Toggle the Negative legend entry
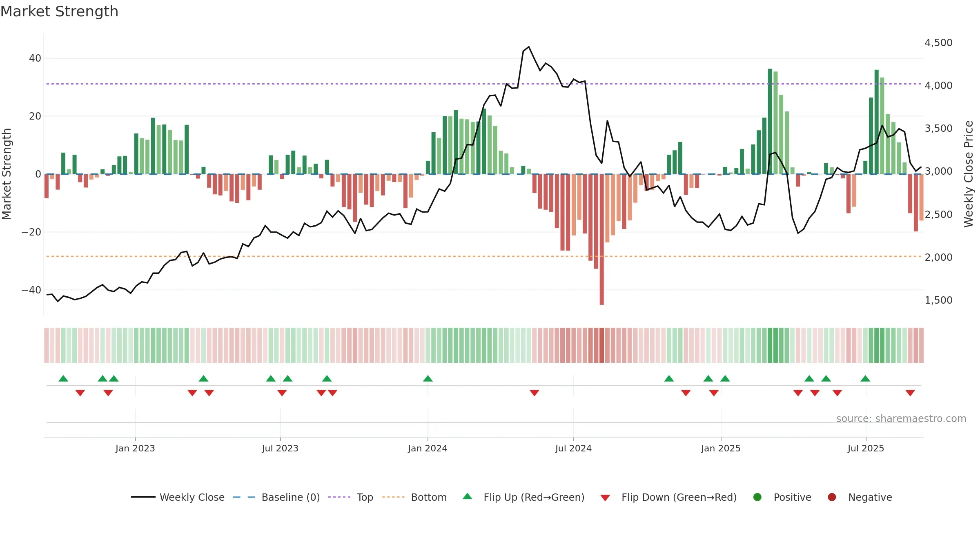The height and width of the screenshot is (551, 980). click(860, 497)
